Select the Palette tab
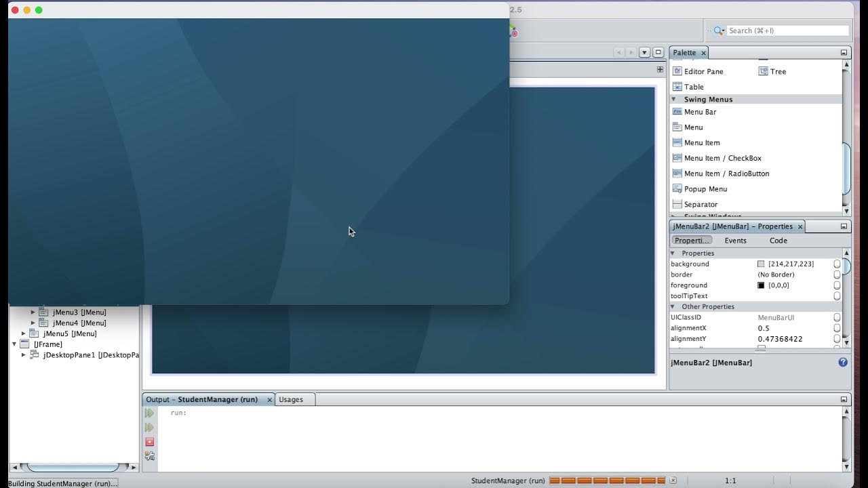Screen dimensions: 868x488 (x=684, y=53)
